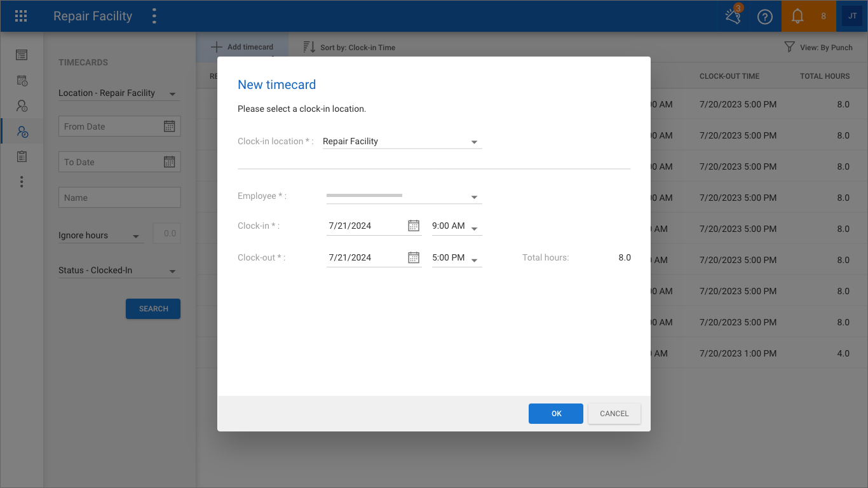The height and width of the screenshot is (488, 868).
Task: Expand the 9:00 AM clock-in time dropdown
Action: pyautogui.click(x=474, y=229)
